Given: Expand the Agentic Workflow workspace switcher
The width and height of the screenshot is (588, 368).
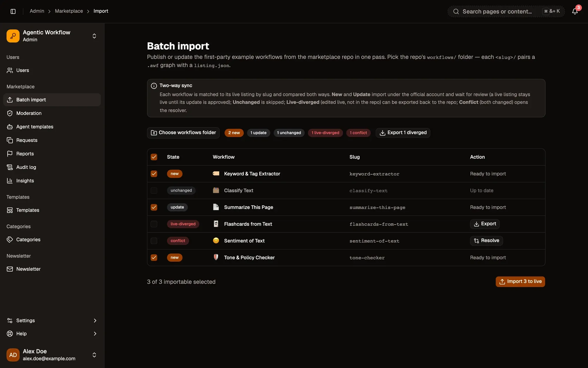Looking at the screenshot, I should coord(94,36).
